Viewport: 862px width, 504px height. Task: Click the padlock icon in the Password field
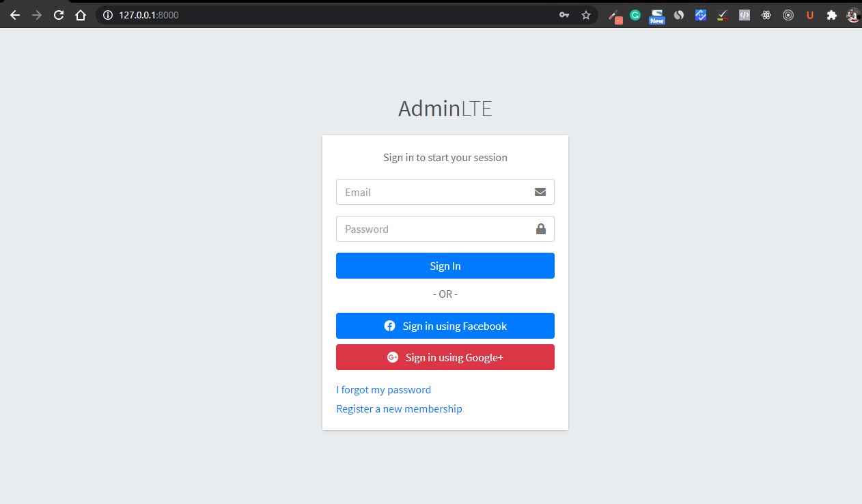tap(540, 228)
